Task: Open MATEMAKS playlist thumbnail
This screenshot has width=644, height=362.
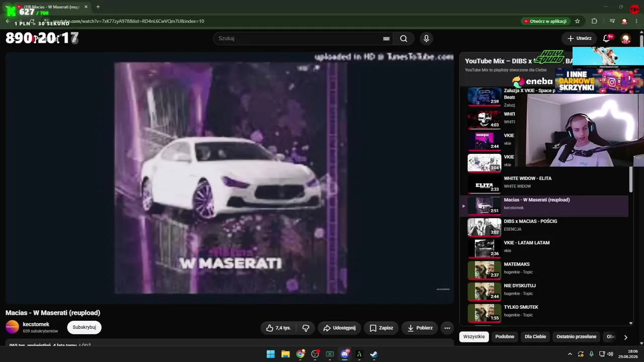Action: tap(485, 270)
